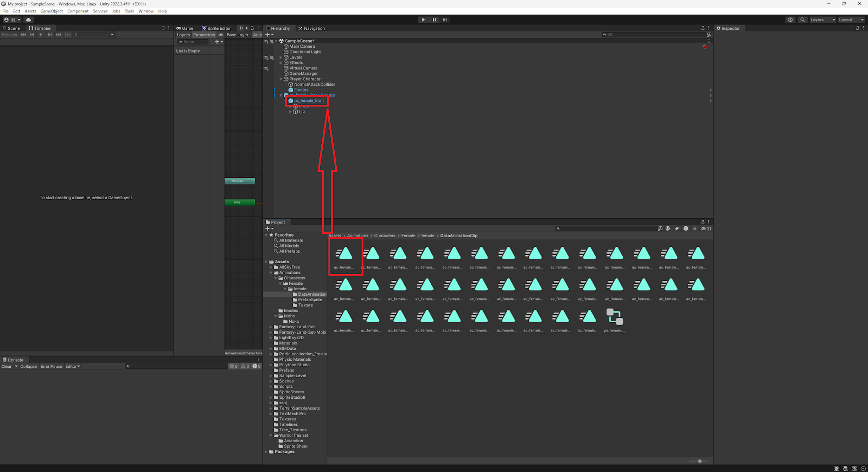Click the Animator add-parameter plus dropdown

point(219,42)
